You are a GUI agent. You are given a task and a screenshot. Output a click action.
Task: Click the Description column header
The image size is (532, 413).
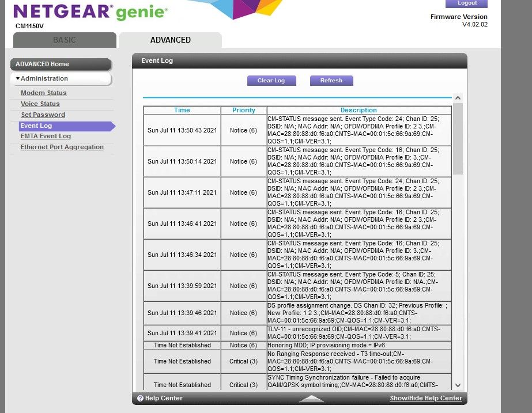359,110
